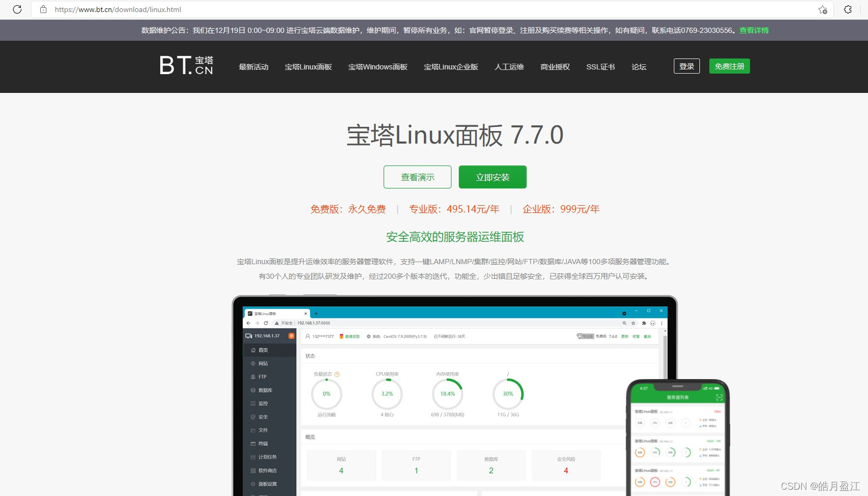Open 宝塔Linux企业版 nav item

point(451,67)
